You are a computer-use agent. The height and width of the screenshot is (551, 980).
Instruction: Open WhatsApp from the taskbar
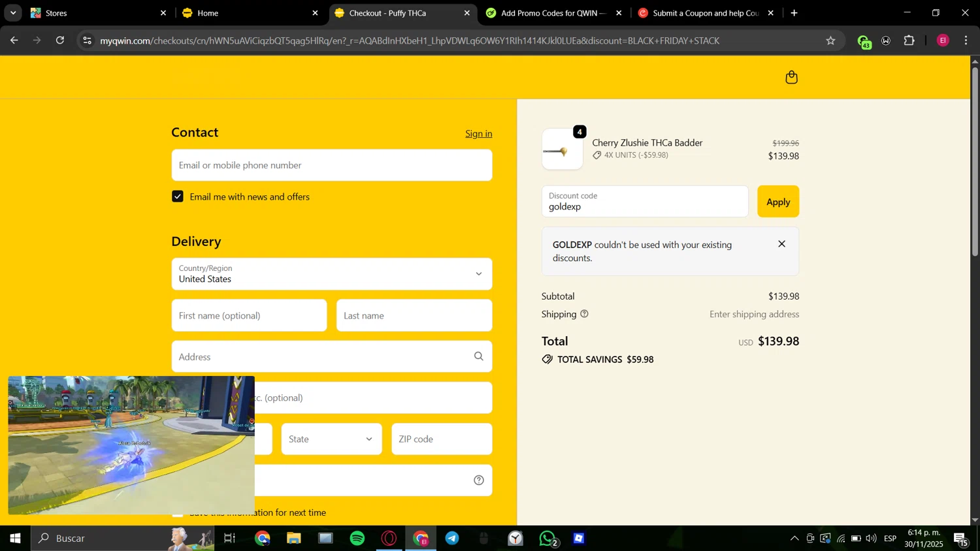coord(547,539)
